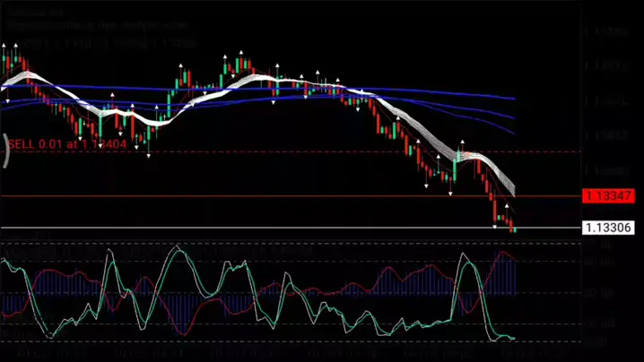The image size is (644, 362).
Task: Click the grey curved handle on the left edge
Action: pos(4,151)
